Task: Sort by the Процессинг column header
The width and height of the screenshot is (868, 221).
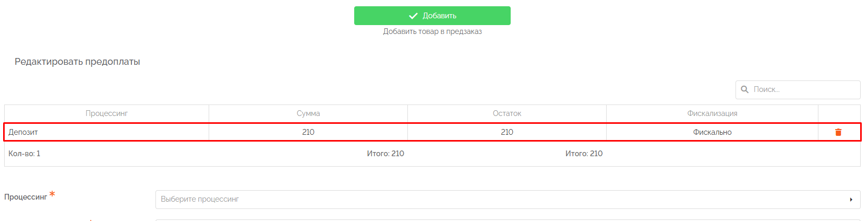Action: click(x=106, y=113)
